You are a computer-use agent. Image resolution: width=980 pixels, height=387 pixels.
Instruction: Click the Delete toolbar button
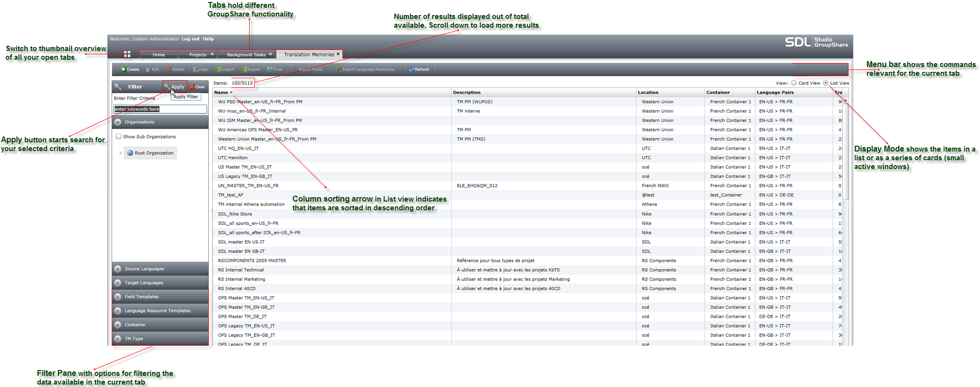[175, 69]
